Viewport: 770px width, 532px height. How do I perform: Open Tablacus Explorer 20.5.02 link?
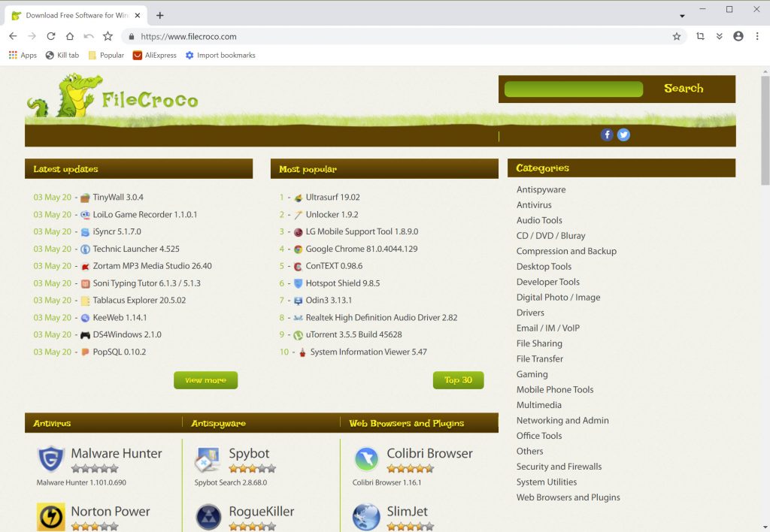point(139,301)
